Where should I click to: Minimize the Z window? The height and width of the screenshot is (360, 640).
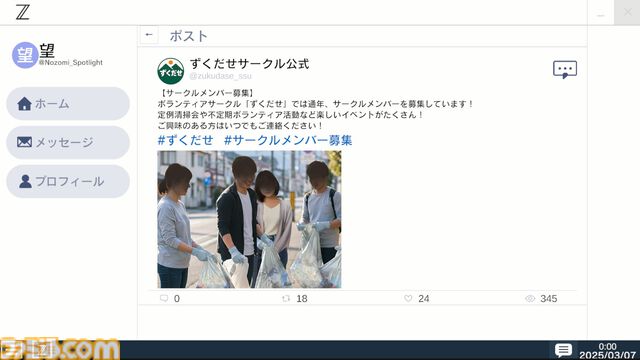600,13
